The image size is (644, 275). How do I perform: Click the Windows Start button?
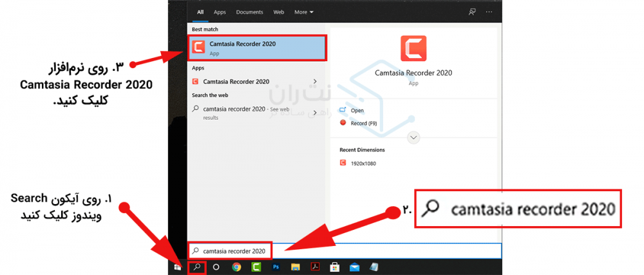178,267
